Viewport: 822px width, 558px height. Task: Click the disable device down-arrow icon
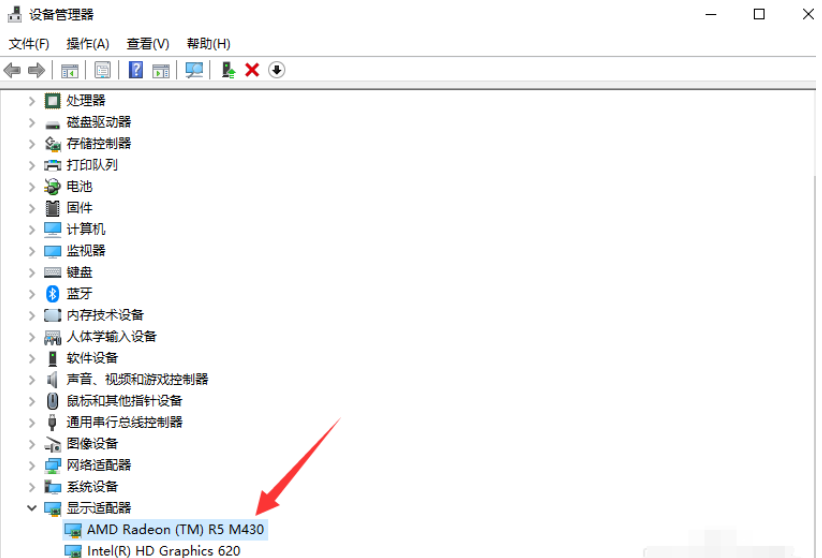tap(277, 70)
